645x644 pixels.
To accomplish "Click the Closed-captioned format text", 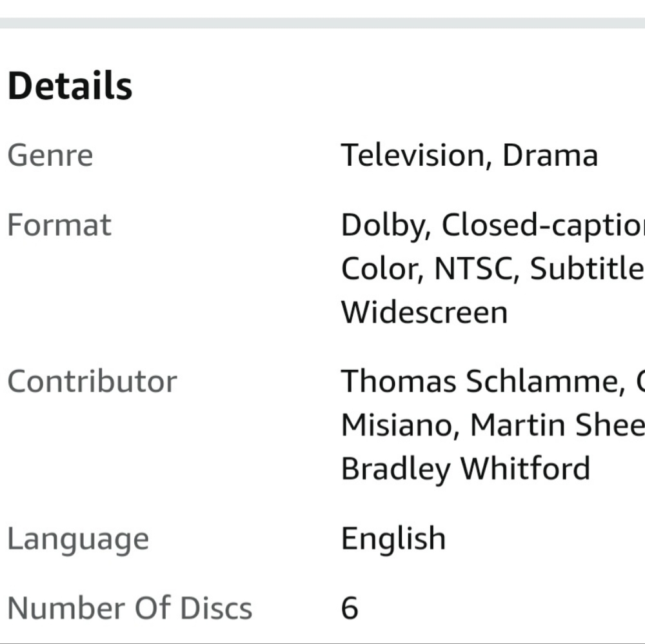I will point(543,225).
